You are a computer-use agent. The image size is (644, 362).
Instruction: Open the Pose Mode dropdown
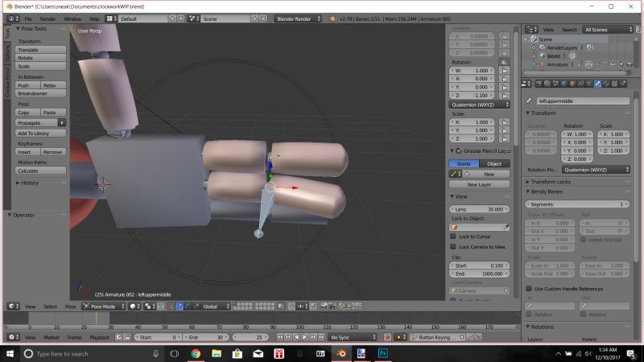104,306
